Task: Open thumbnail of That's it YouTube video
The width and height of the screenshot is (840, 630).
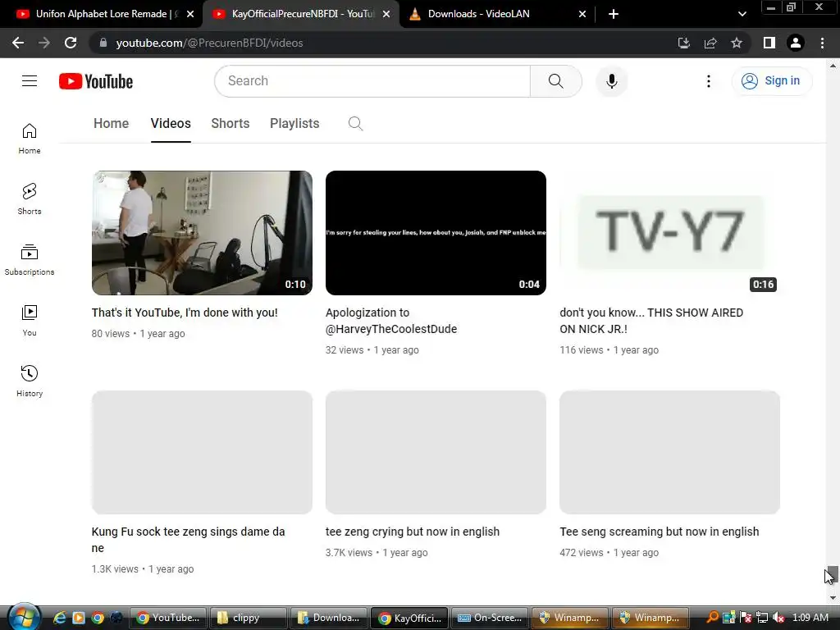Action: 202,233
